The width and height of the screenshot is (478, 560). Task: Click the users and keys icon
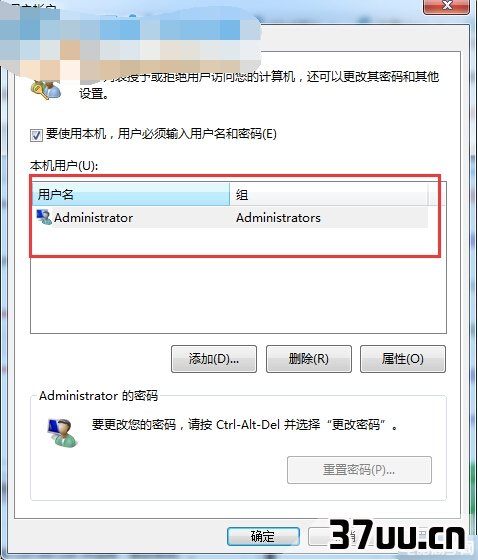46,89
